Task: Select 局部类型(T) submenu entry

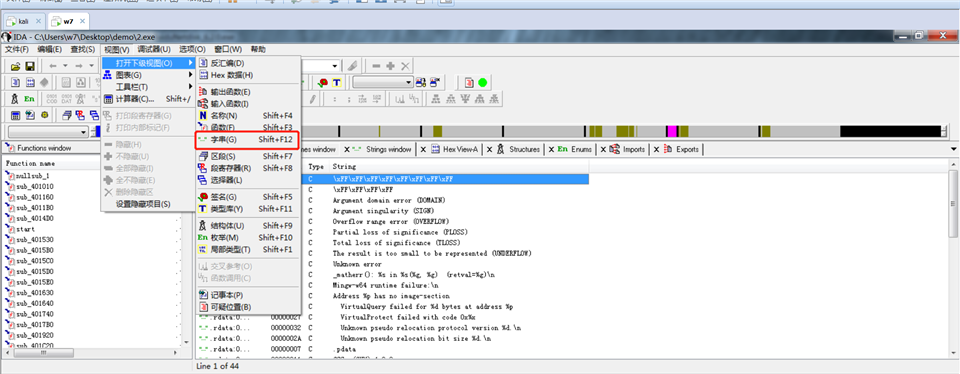Action: tap(247, 250)
